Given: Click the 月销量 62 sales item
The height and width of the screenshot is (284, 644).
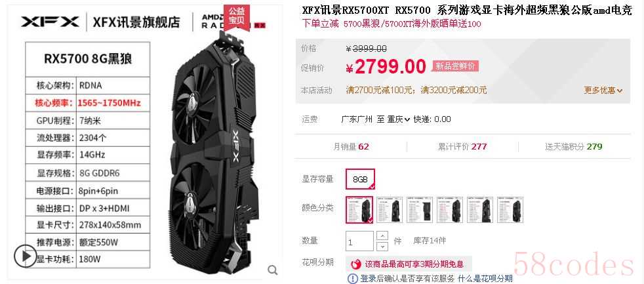Looking at the screenshot, I should [x=351, y=147].
